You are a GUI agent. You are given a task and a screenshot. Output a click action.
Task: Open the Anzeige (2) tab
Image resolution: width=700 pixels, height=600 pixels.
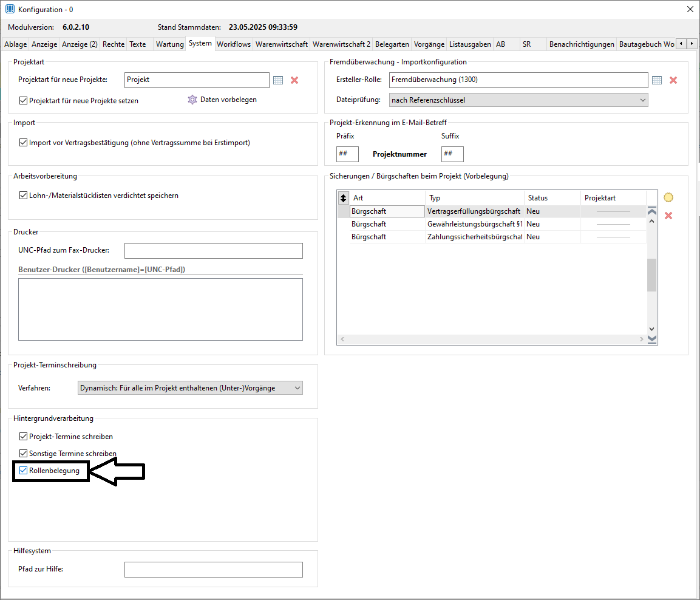point(80,44)
